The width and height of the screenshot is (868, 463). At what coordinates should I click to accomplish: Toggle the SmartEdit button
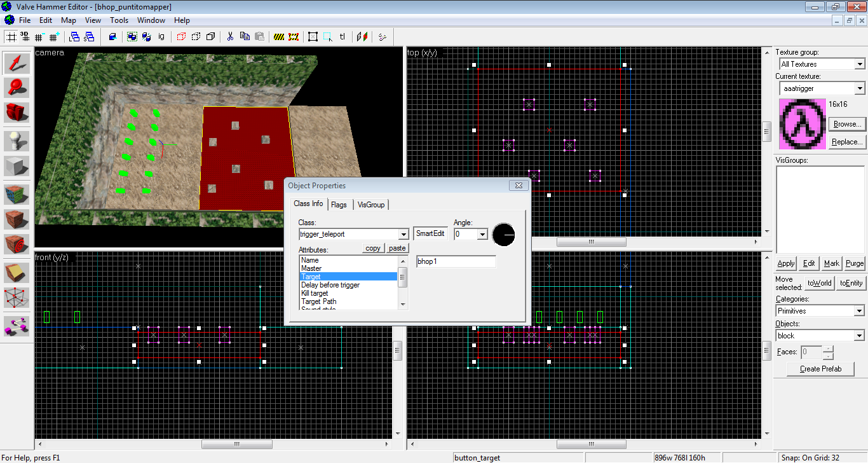430,233
